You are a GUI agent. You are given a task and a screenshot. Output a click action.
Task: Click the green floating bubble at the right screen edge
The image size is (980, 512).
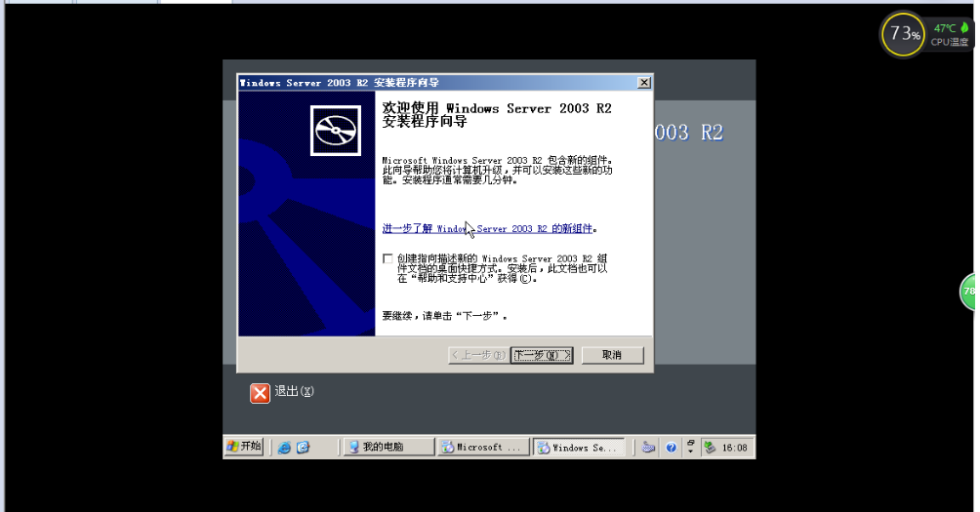click(x=968, y=291)
